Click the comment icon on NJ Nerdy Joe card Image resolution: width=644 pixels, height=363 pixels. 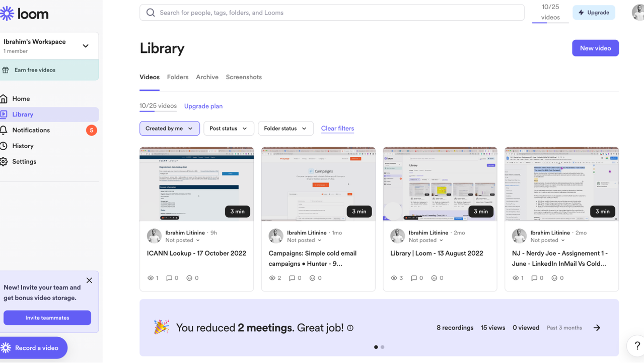[534, 278]
